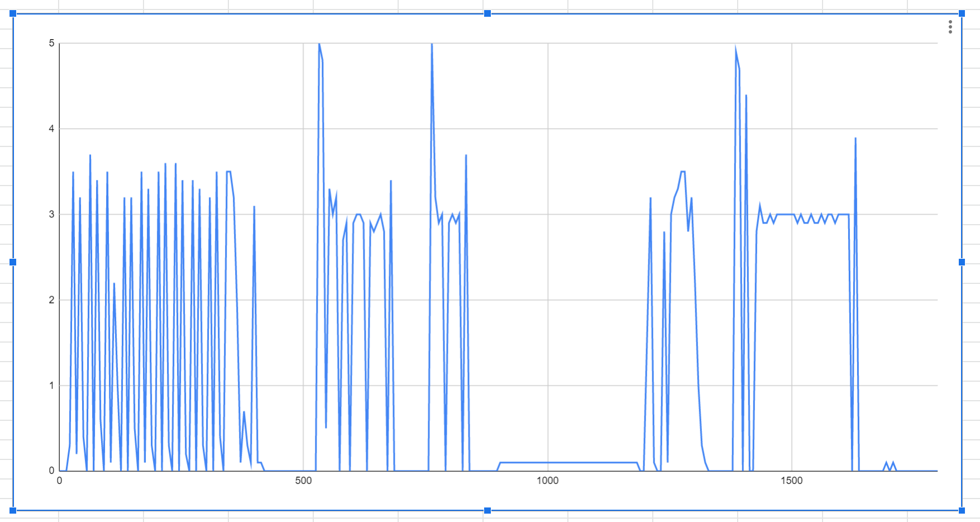The height and width of the screenshot is (522, 980).
Task: Click the left-middle chart resize handle
Action: [x=13, y=262]
